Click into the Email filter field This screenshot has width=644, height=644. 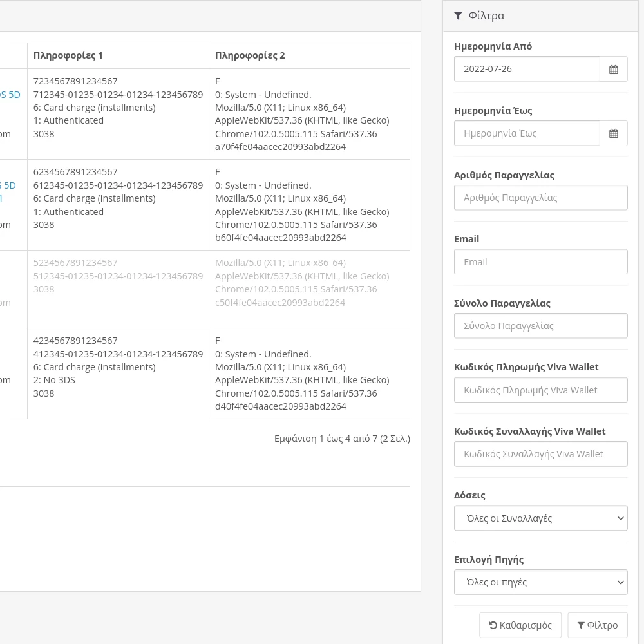(x=540, y=262)
